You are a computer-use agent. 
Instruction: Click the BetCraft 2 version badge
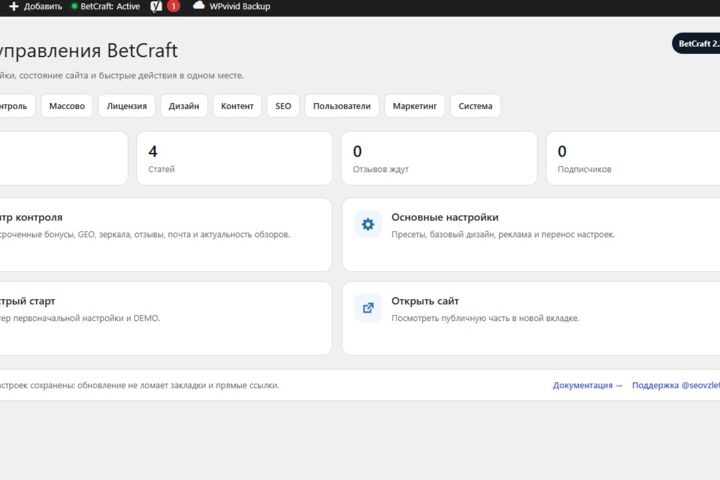click(x=696, y=44)
